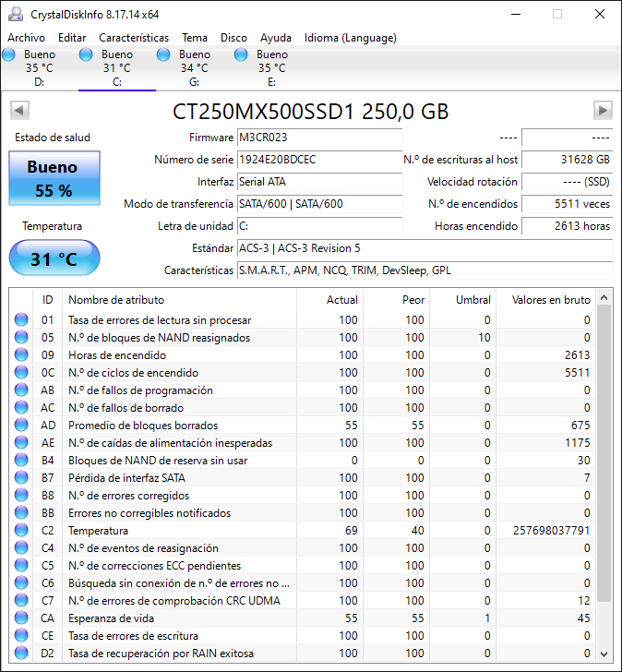The width and height of the screenshot is (622, 672).
Task: Open the Disco menu
Action: pos(233,38)
